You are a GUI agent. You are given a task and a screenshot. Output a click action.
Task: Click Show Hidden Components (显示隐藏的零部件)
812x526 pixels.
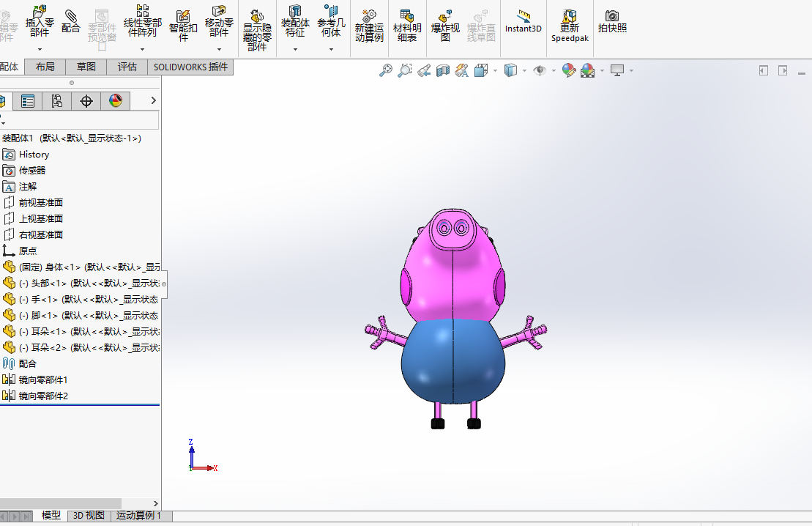(258, 30)
